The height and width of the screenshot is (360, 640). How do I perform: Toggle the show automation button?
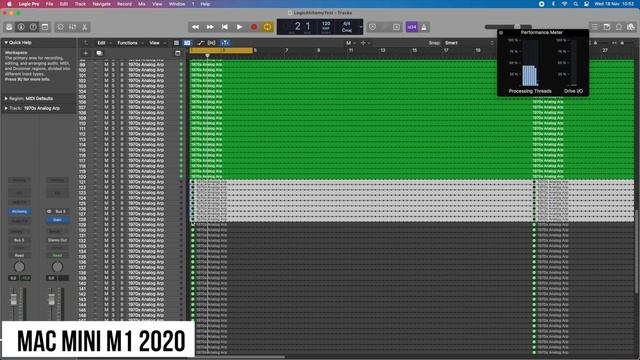[x=200, y=43]
